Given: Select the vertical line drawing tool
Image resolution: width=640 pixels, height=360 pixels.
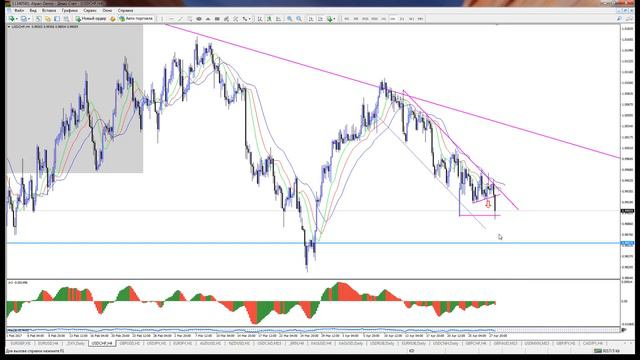Looking at the screenshot, I should coord(162,18).
